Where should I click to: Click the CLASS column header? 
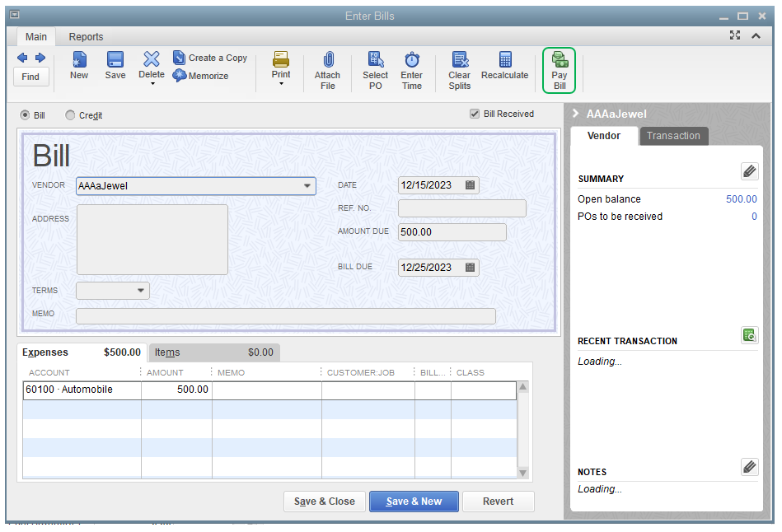pyautogui.click(x=471, y=372)
